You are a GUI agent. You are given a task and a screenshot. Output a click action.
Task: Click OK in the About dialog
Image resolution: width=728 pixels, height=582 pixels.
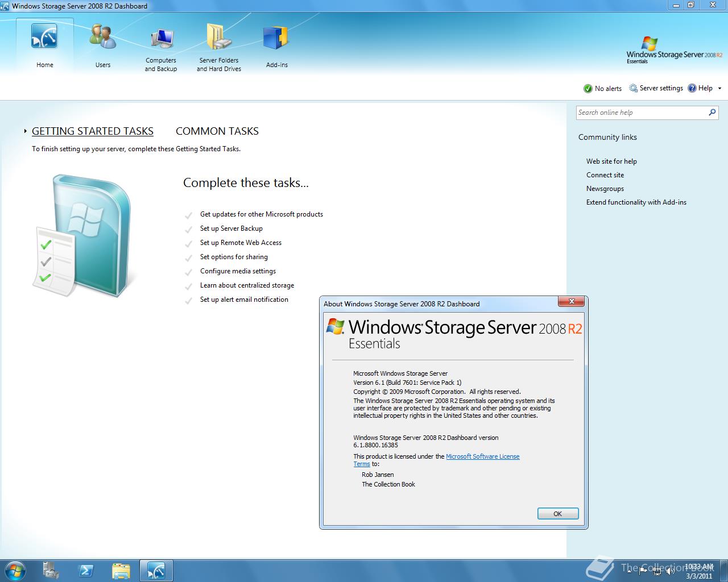[x=558, y=514]
